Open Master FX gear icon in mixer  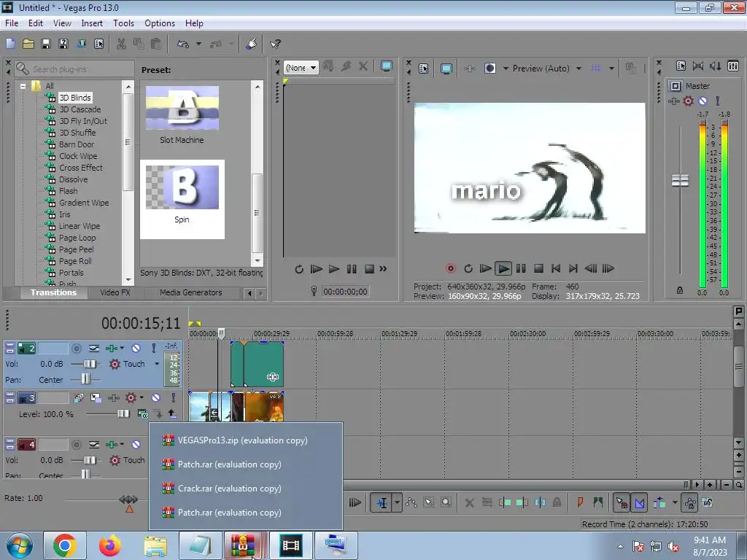pyautogui.click(x=689, y=101)
